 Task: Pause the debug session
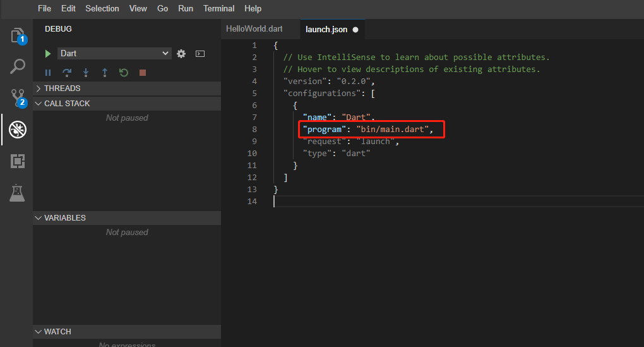click(x=48, y=73)
